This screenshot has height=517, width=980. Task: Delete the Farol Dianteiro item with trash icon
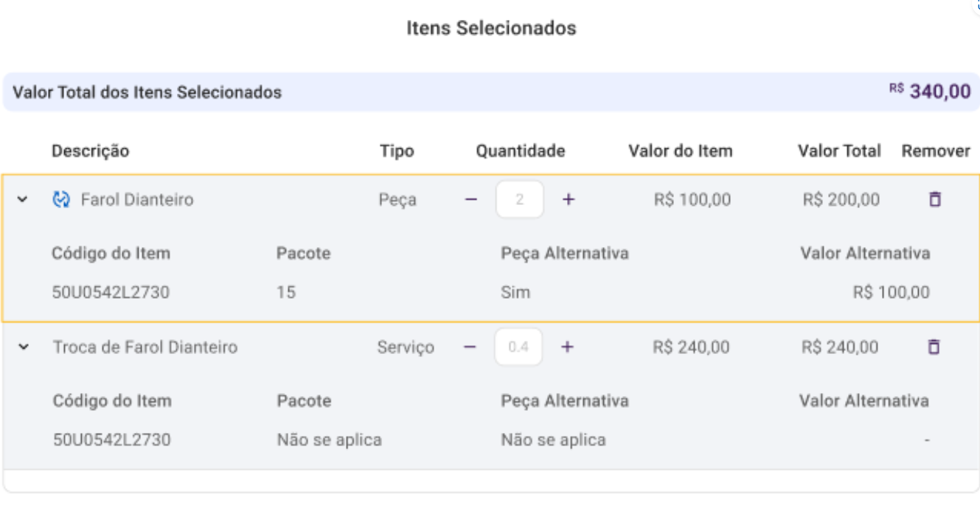coord(934,199)
